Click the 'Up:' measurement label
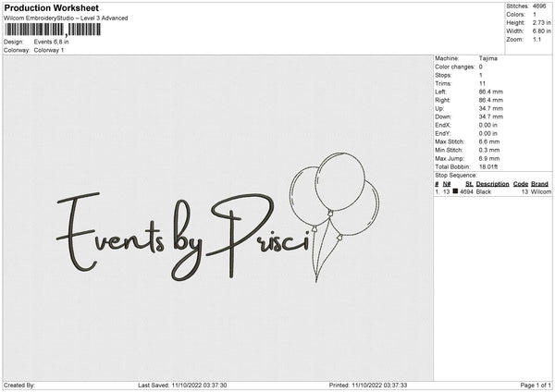The image size is (555, 392). [x=439, y=108]
